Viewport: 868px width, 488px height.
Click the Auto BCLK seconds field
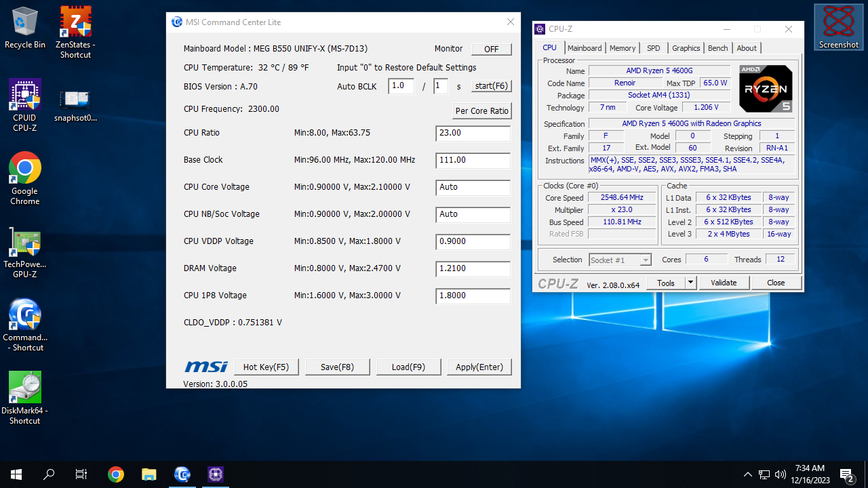[441, 86]
